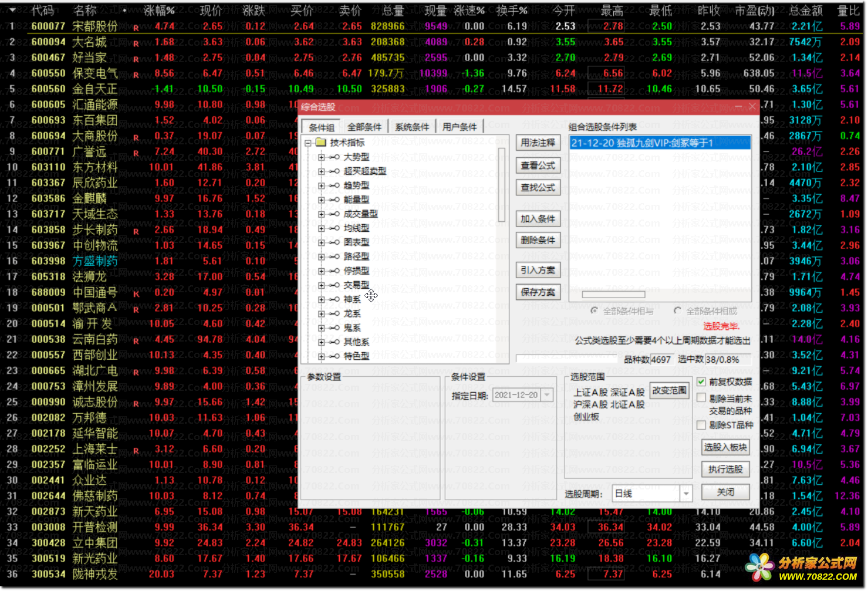Enable the 剔除ST品种 checkbox
Screen dimensions: 868x591
point(701,425)
